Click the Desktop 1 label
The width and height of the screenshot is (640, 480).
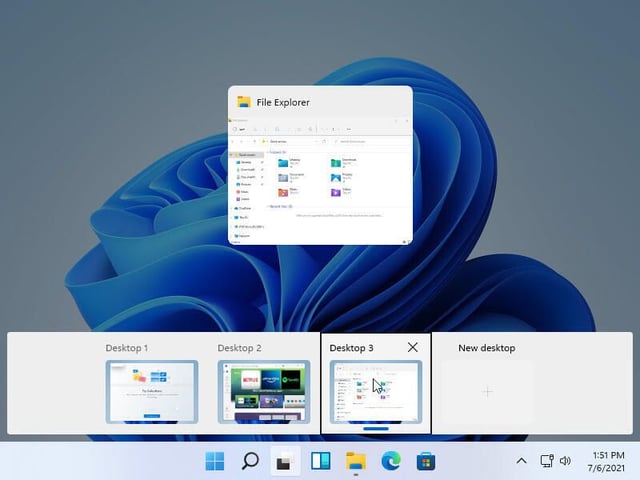click(127, 348)
